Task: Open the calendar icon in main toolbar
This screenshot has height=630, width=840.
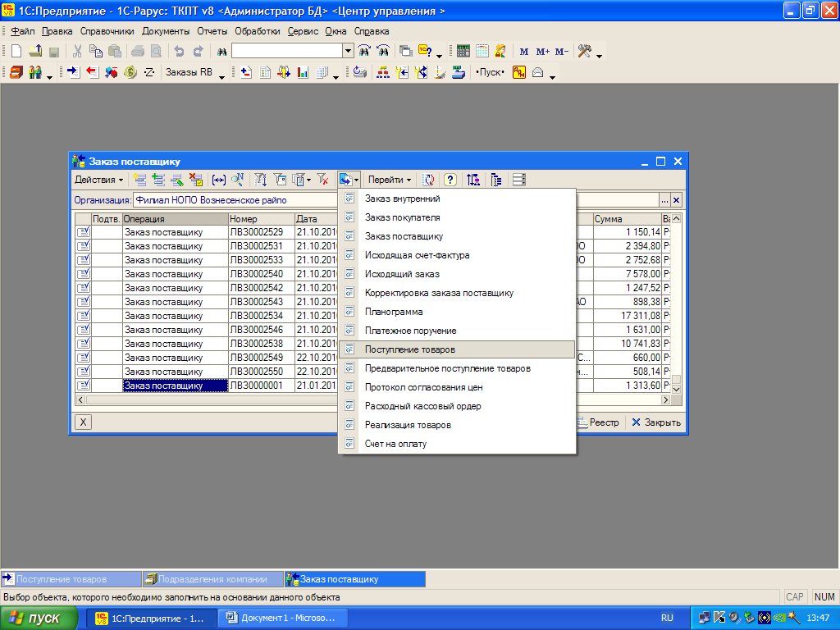Action: (482, 52)
